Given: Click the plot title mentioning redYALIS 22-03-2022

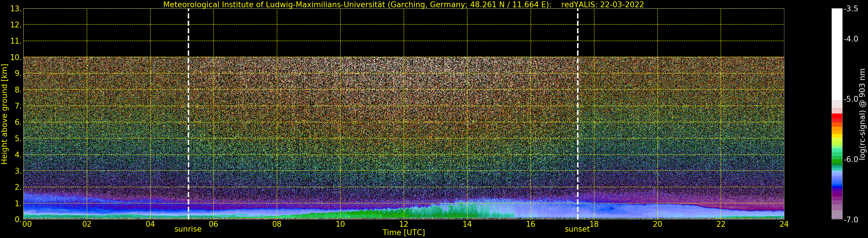Looking at the screenshot, I should click(404, 4).
